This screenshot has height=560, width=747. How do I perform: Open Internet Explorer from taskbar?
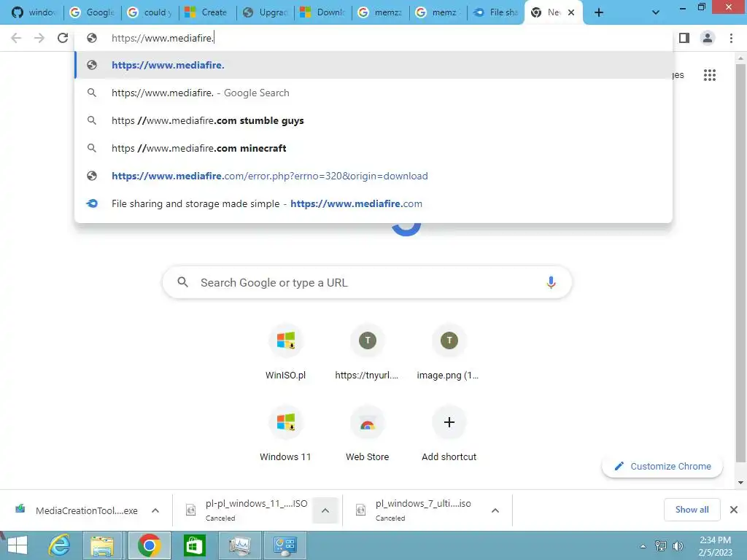(x=60, y=545)
